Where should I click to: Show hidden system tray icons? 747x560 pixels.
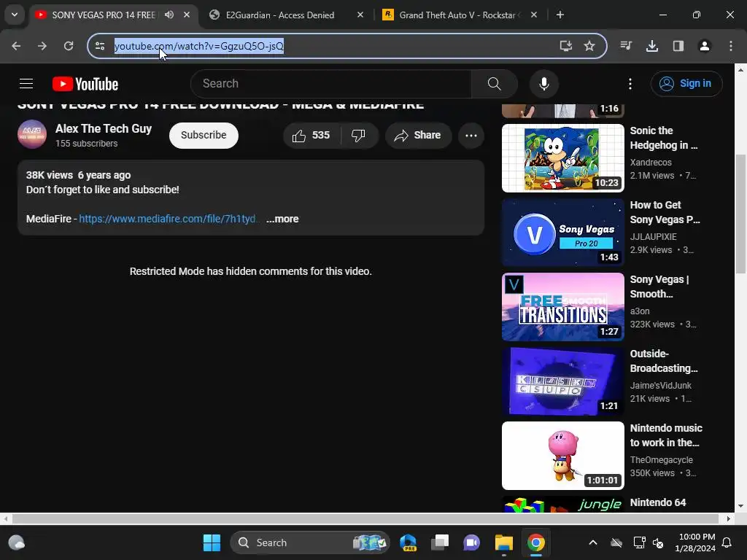click(593, 542)
